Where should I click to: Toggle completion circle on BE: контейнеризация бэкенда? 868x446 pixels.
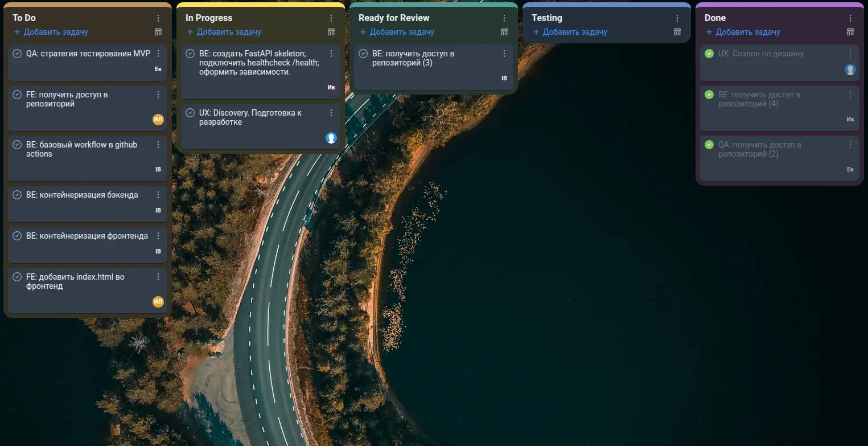tap(17, 195)
